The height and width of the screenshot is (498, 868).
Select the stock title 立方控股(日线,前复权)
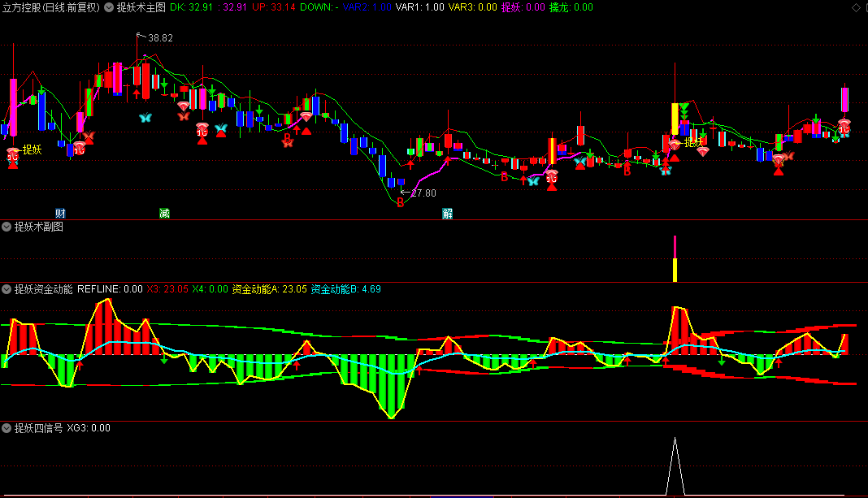[51, 7]
